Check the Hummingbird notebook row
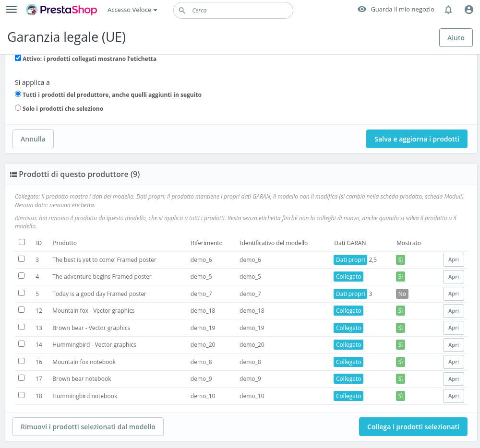 pyautogui.click(x=22, y=395)
